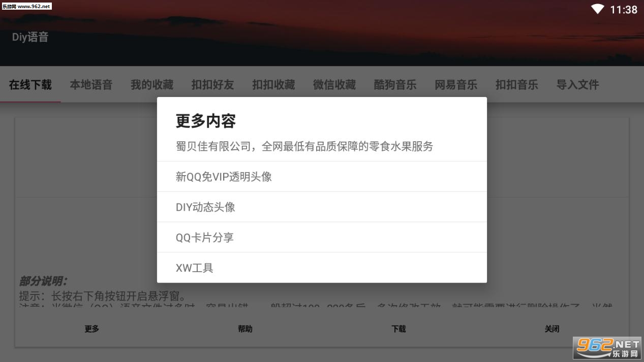Screen dimensions: 644x362
Task: Switch to the 导入文件 tab
Action: 577,84
